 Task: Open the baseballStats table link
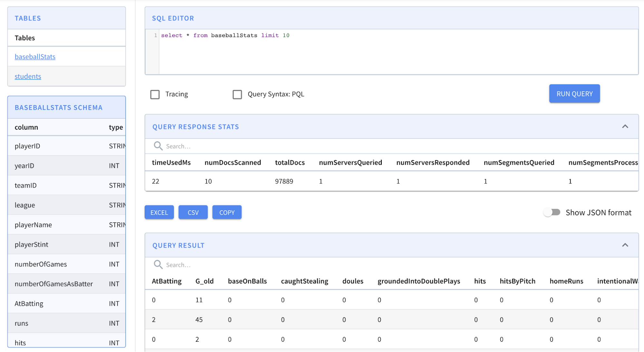point(35,56)
